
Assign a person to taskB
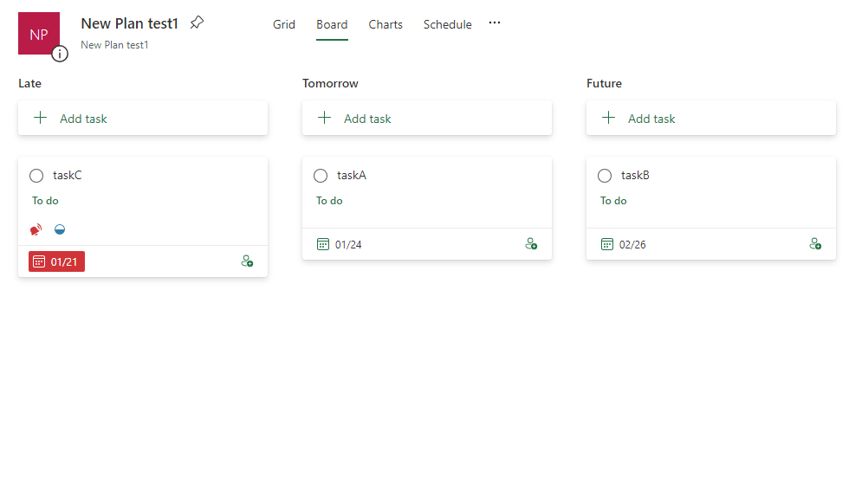pyautogui.click(x=815, y=244)
